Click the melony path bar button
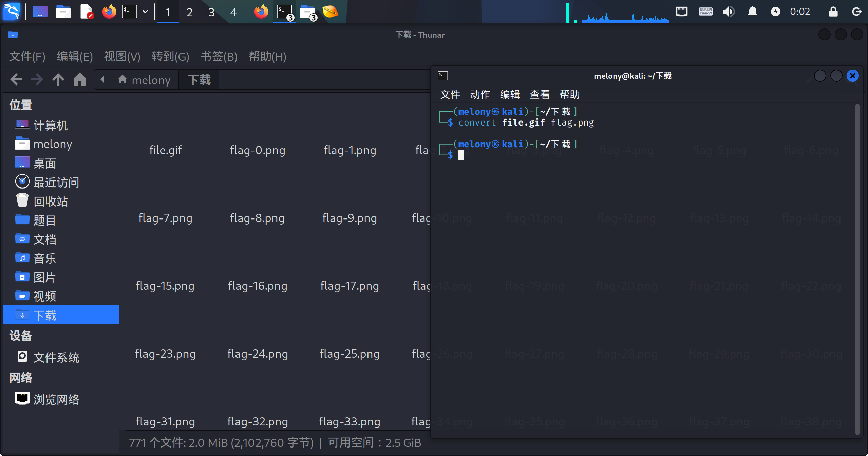This screenshot has height=456, width=868. point(145,80)
